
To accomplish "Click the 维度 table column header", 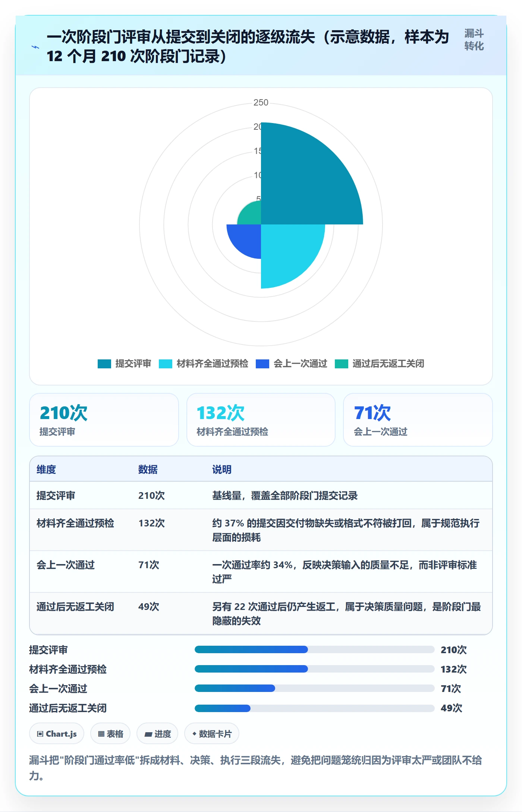I will pyautogui.click(x=46, y=469).
